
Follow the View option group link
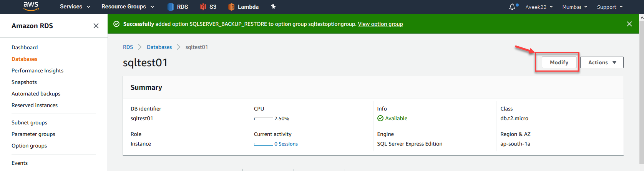point(380,24)
